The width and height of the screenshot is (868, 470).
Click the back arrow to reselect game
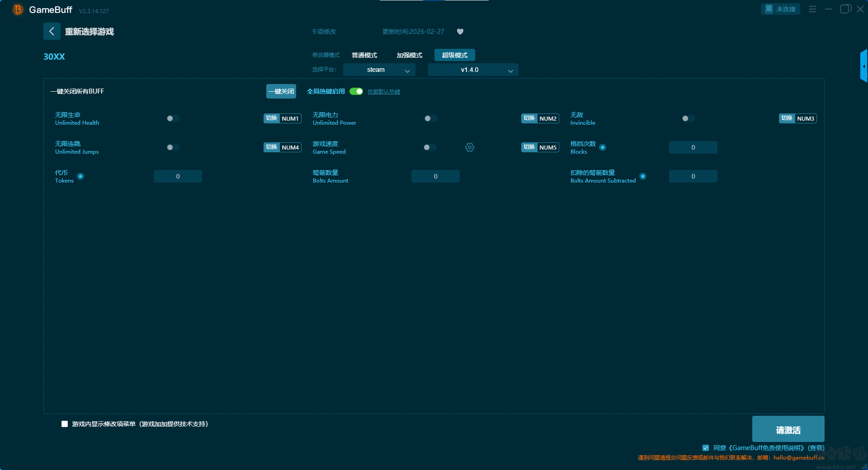(52, 31)
